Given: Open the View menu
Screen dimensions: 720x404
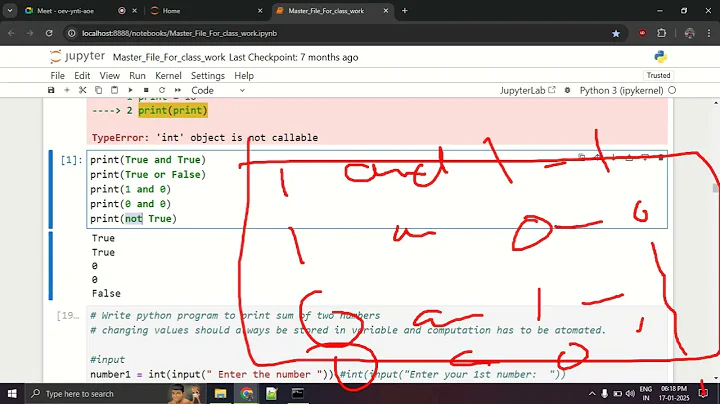Looking at the screenshot, I should (x=110, y=76).
